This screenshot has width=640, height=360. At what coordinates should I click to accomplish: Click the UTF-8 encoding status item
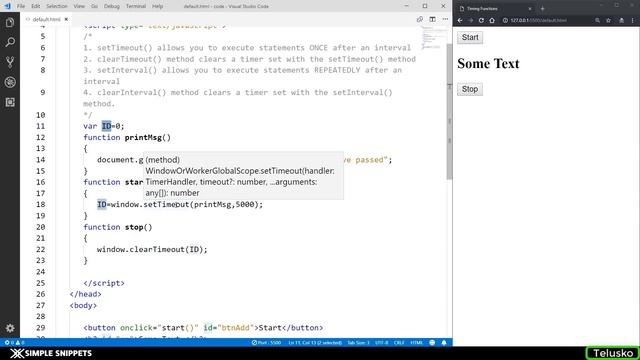[381, 342]
